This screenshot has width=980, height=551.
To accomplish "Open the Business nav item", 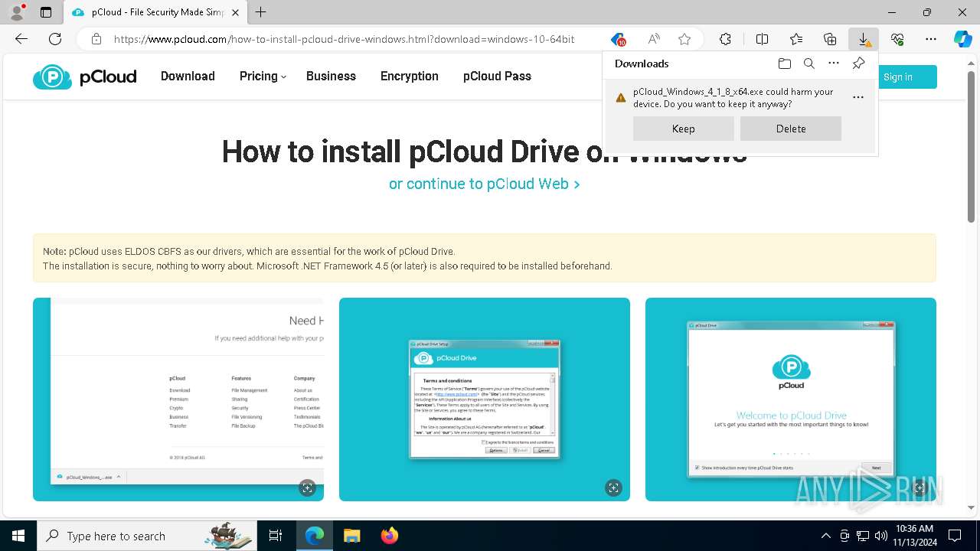I will (331, 76).
